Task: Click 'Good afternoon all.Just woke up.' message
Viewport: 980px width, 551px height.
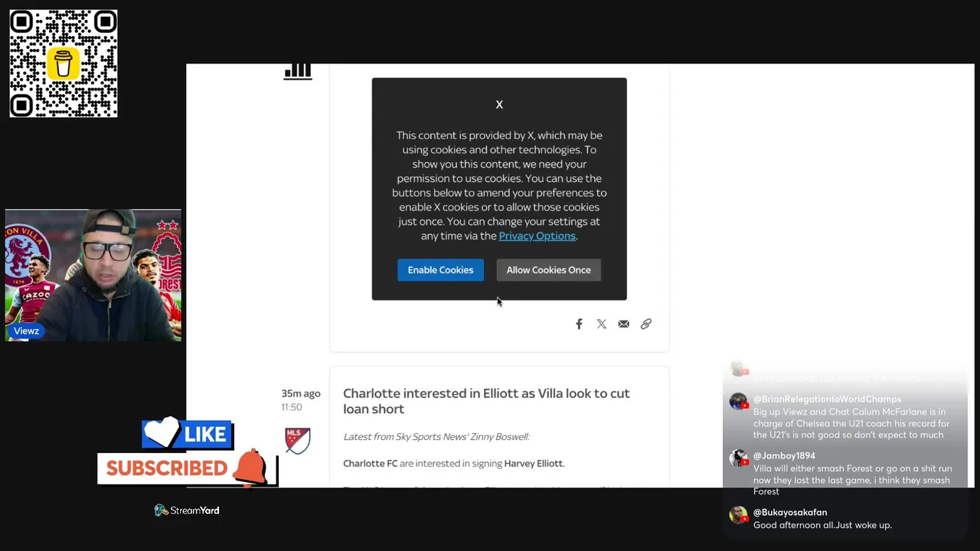Action: coord(822,525)
